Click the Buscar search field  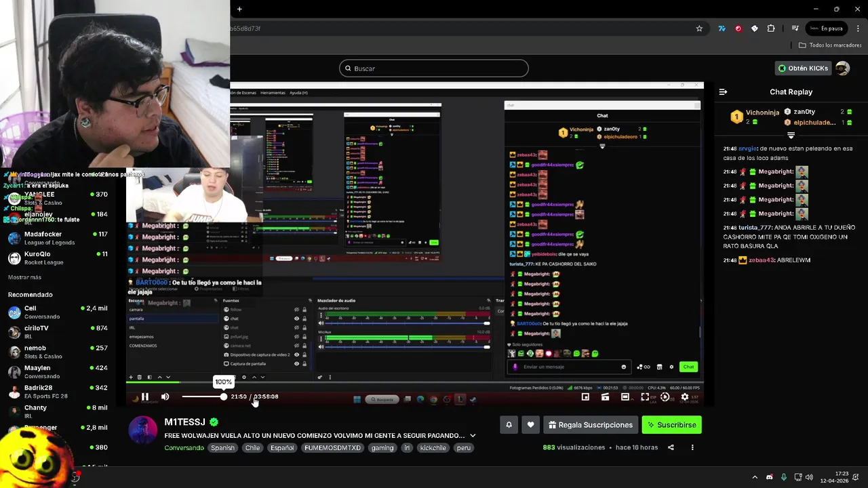[x=434, y=68]
